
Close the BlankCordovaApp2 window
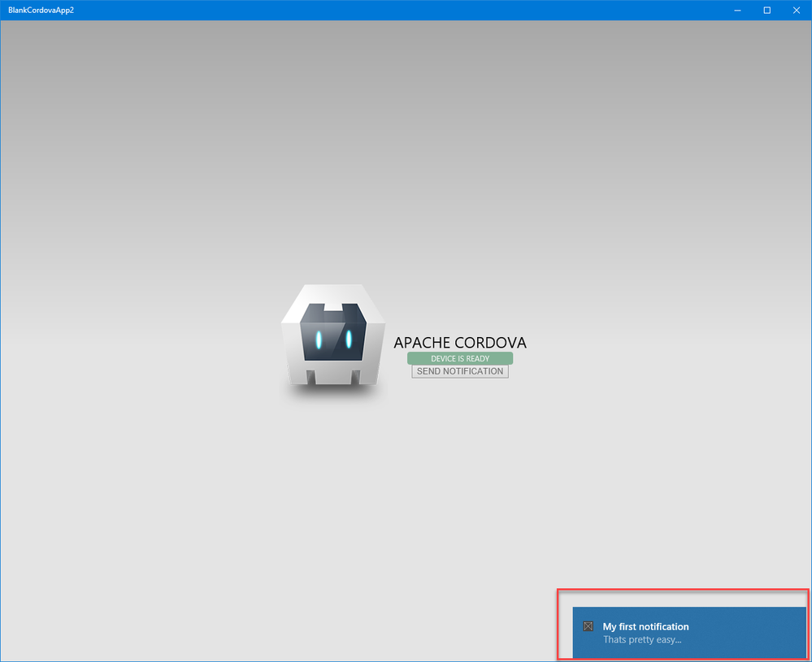tap(797, 11)
